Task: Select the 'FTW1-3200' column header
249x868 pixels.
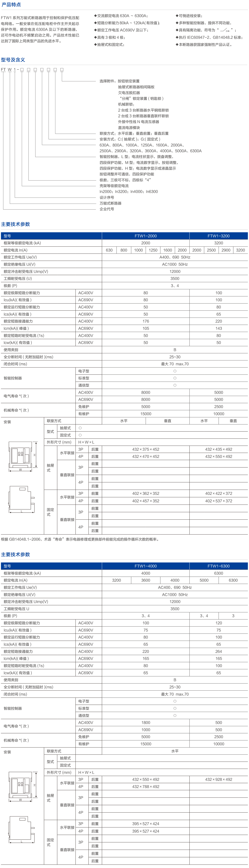Action: point(219,236)
